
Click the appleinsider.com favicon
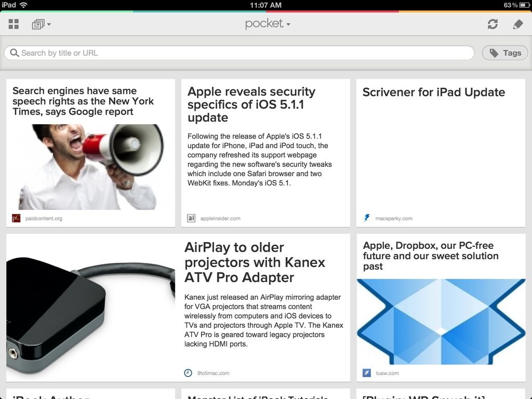tap(191, 218)
